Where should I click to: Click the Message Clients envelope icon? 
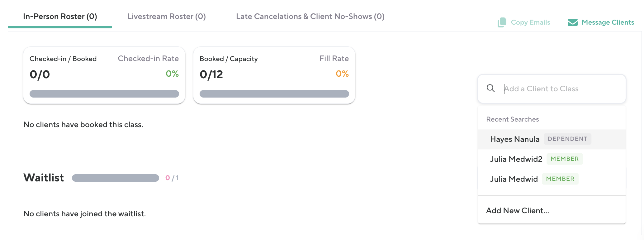click(x=572, y=22)
